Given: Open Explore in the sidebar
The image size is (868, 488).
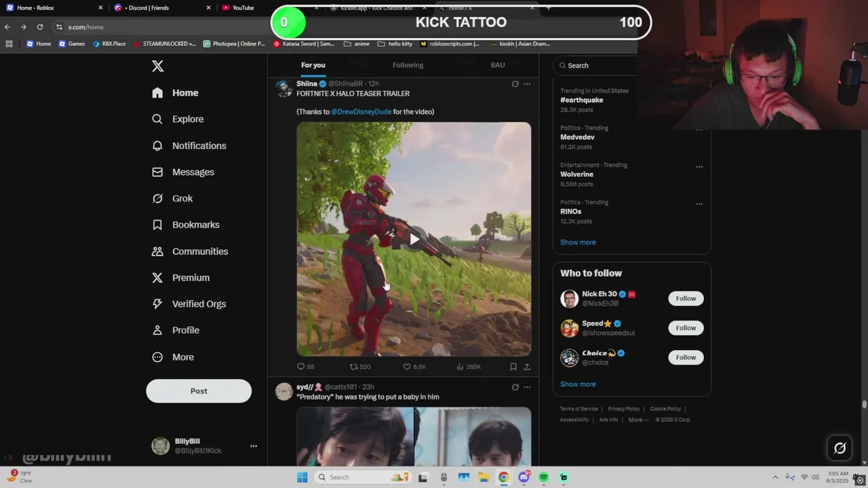Looking at the screenshot, I should click(178, 119).
